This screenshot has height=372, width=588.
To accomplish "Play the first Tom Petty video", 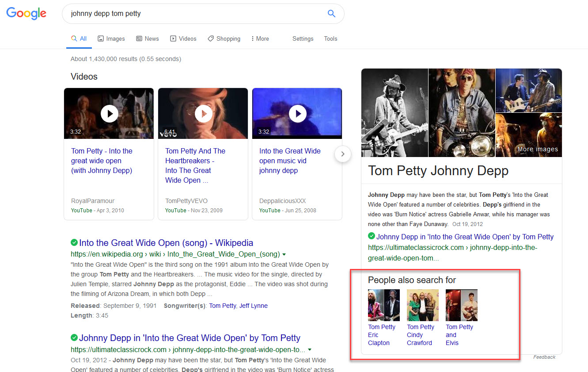I will click(109, 114).
